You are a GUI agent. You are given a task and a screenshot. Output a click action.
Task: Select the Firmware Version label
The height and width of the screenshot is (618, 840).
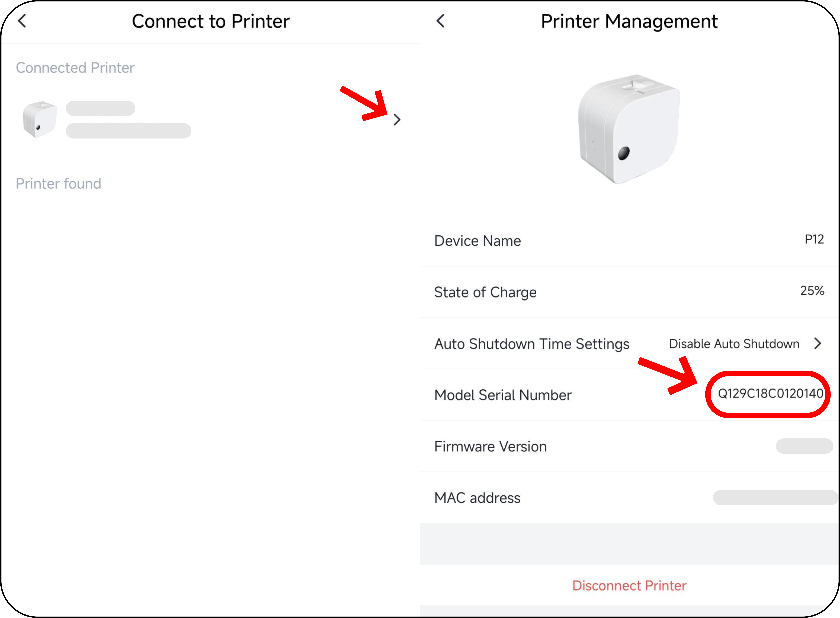[x=490, y=447]
